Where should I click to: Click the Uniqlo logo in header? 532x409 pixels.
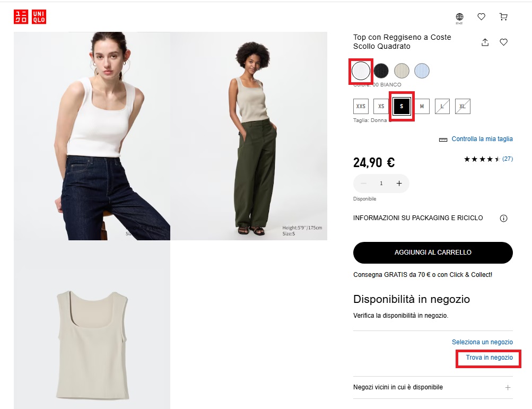tap(30, 17)
